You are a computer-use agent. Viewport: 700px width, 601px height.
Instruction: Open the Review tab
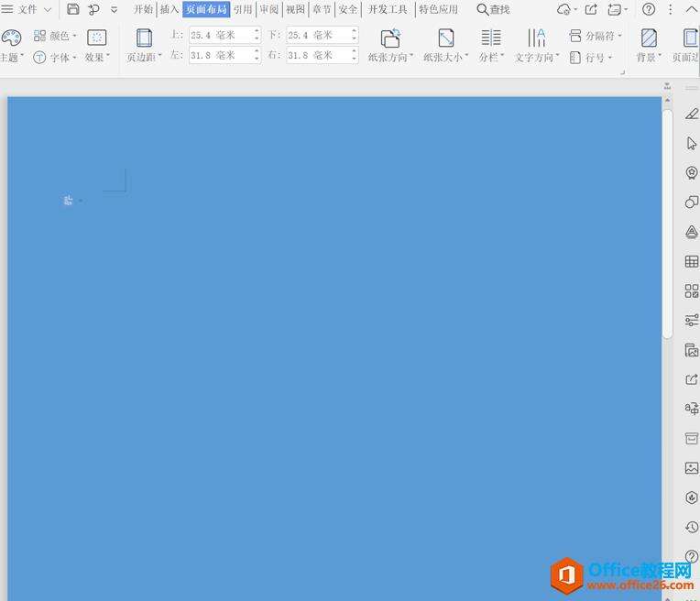click(x=269, y=9)
